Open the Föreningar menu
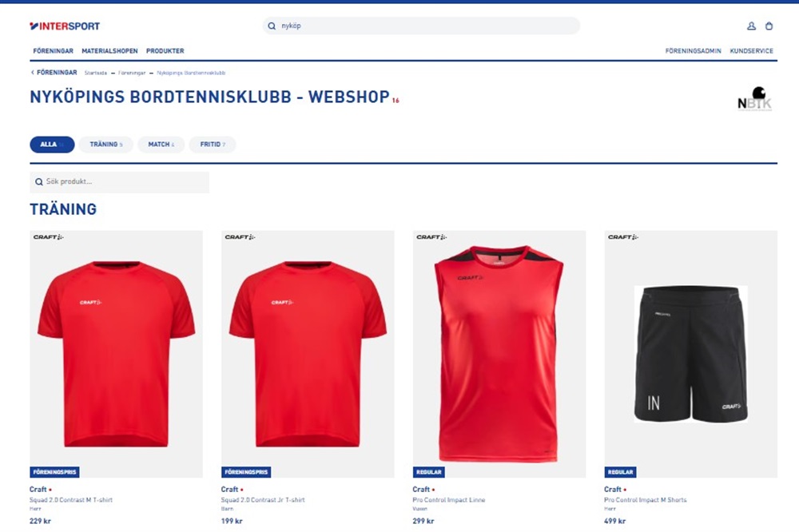Image resolution: width=799 pixels, height=532 pixels. pos(53,51)
